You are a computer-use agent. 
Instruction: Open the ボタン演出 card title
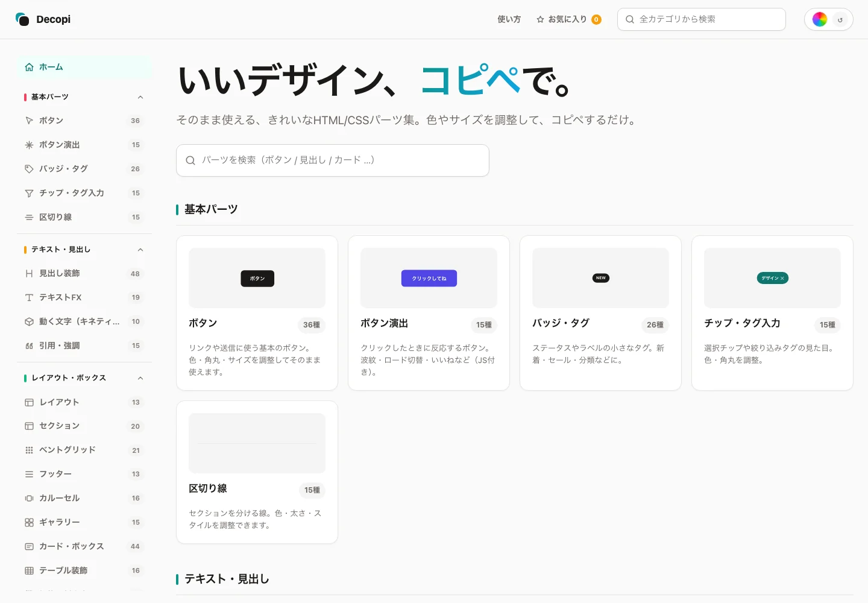pos(385,323)
